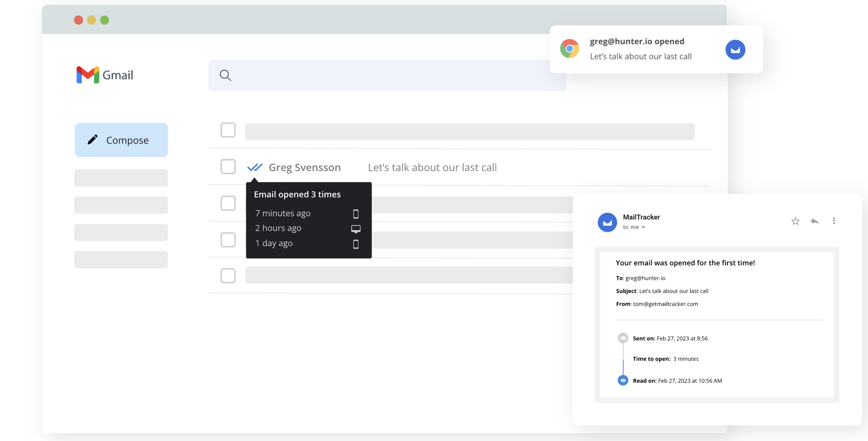Open the topmost placeholder email row
Screen dimensions: 868x441
pyautogui.click(x=469, y=132)
